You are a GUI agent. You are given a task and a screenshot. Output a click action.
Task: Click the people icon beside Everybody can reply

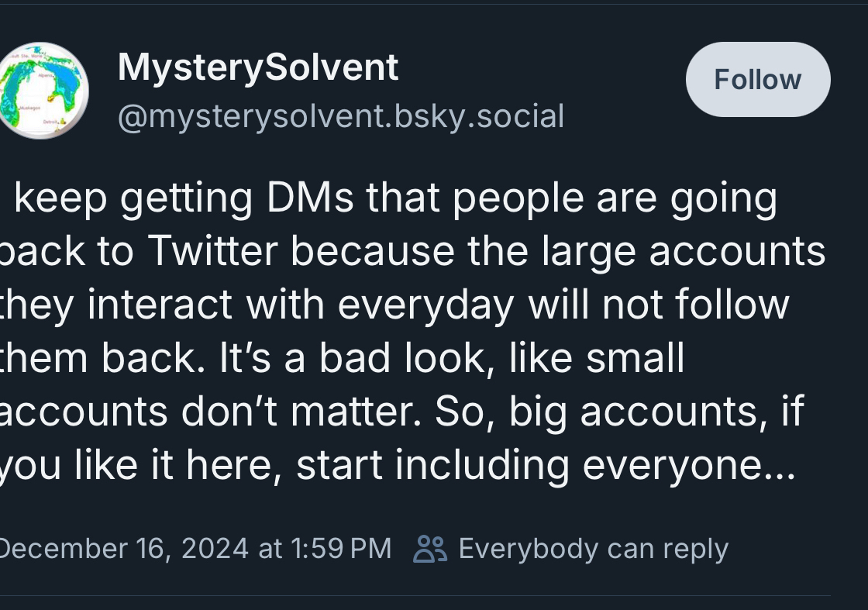pos(430,549)
